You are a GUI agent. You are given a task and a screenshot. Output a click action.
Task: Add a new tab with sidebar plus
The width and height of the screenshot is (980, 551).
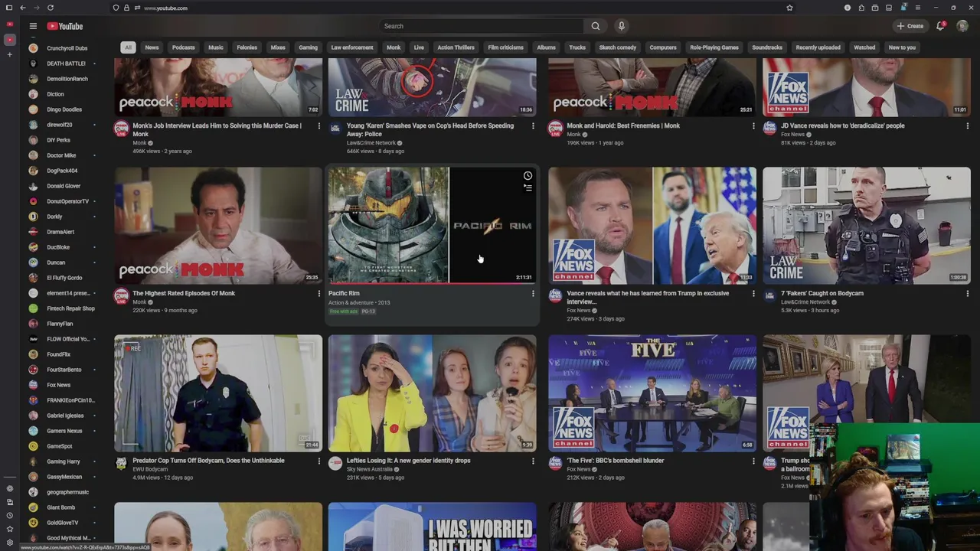(x=9, y=54)
